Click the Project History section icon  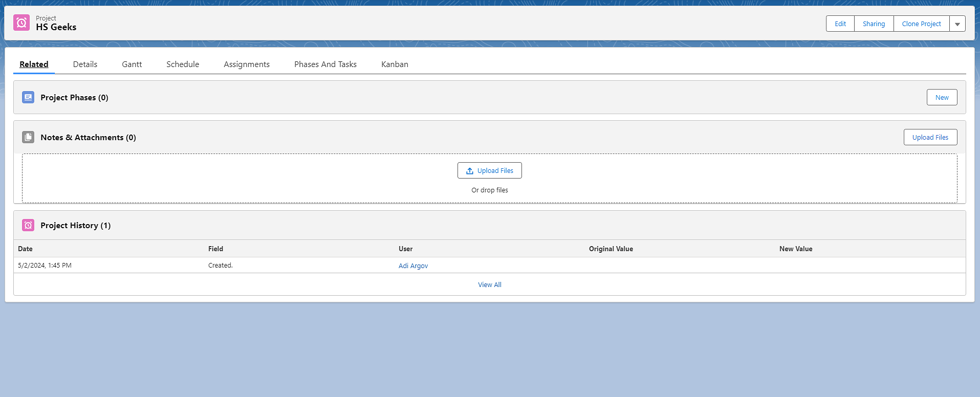pos(28,225)
